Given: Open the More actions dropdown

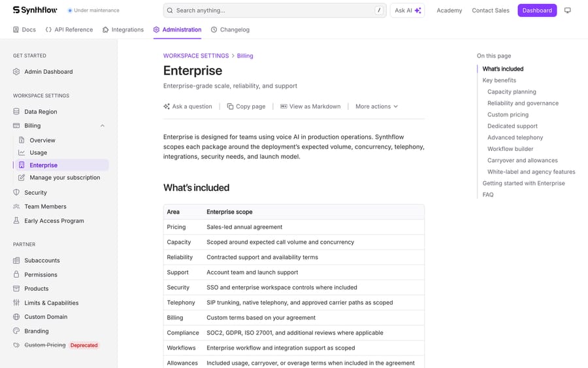Looking at the screenshot, I should (x=376, y=107).
